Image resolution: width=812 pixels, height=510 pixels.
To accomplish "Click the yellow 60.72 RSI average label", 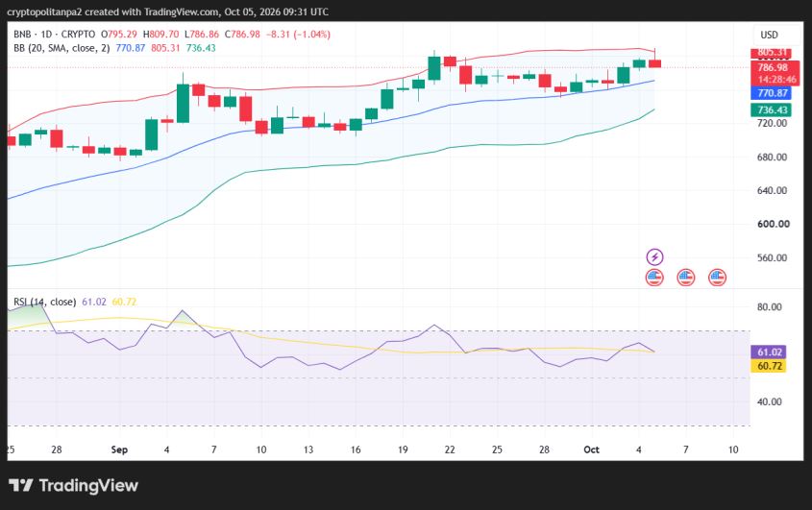I will click(x=769, y=366).
